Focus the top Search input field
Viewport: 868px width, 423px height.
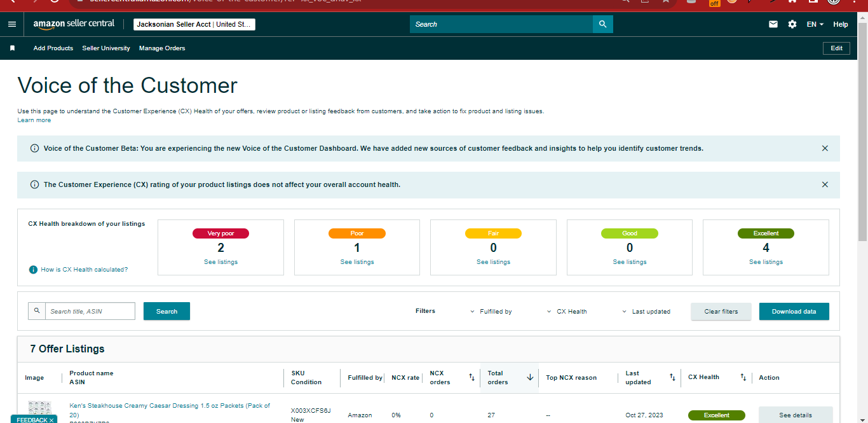click(501, 24)
